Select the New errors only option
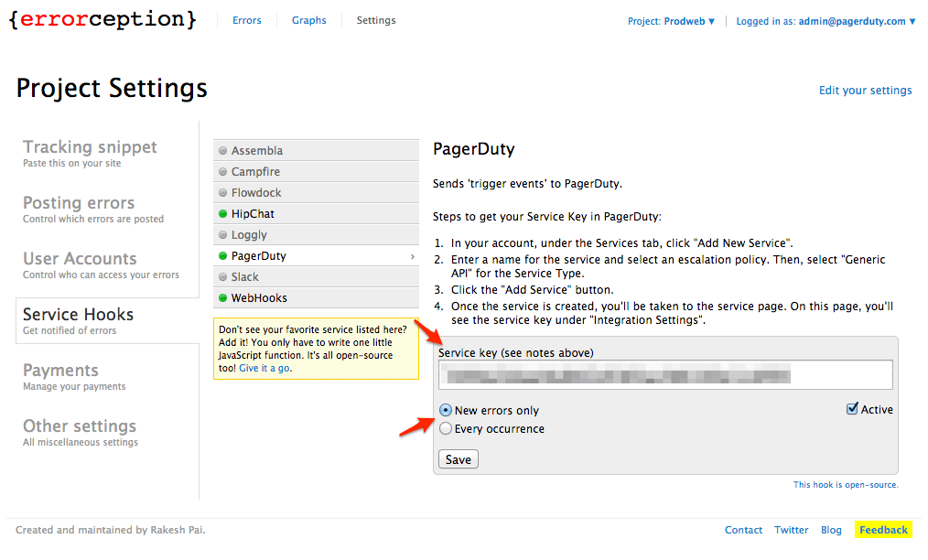This screenshot has height=560, width=928. [445, 410]
